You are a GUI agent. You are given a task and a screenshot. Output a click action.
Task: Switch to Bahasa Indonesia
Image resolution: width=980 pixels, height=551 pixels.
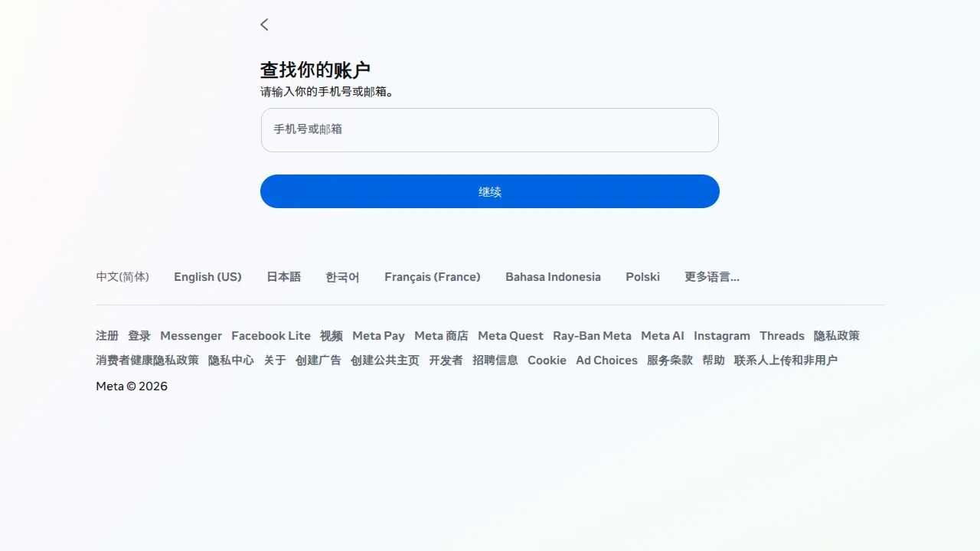[553, 277]
